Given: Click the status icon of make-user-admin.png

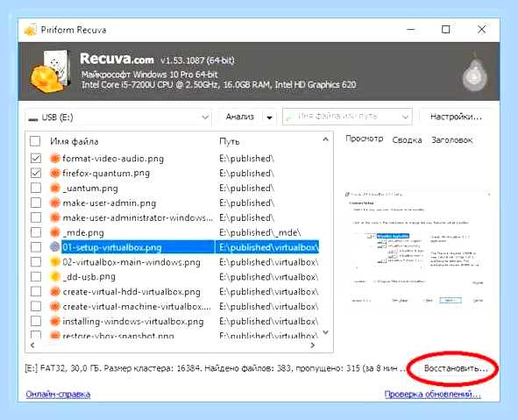Looking at the screenshot, I should [55, 203].
